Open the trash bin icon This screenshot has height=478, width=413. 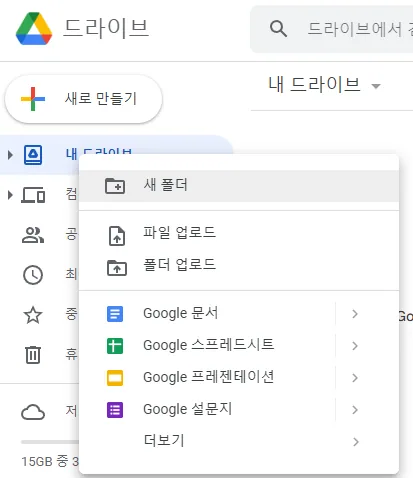(x=33, y=355)
